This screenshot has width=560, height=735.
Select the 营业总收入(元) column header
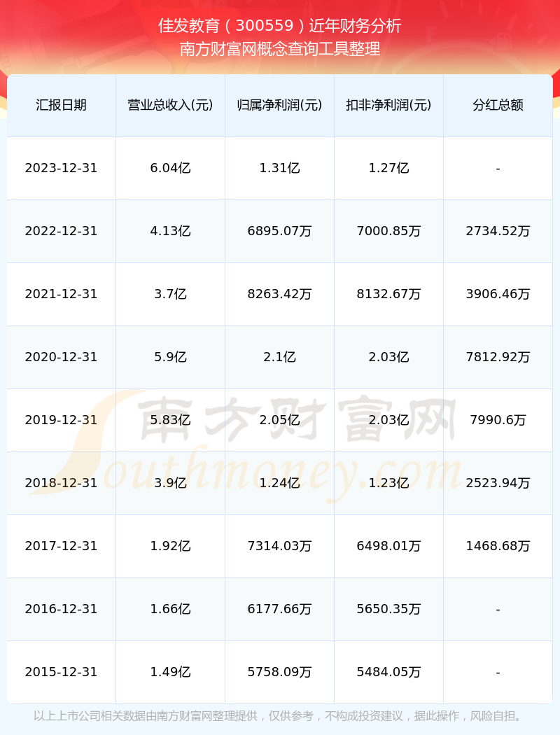(171, 105)
